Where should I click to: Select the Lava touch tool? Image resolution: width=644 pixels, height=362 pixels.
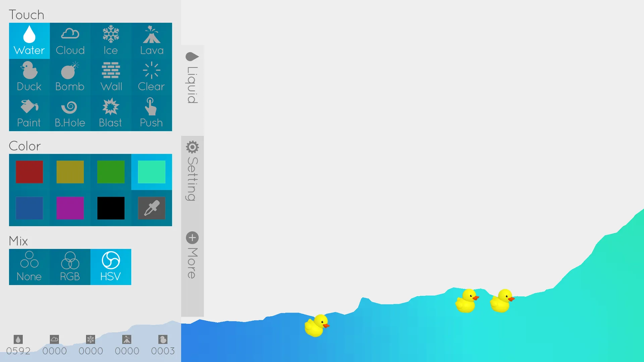151,41
